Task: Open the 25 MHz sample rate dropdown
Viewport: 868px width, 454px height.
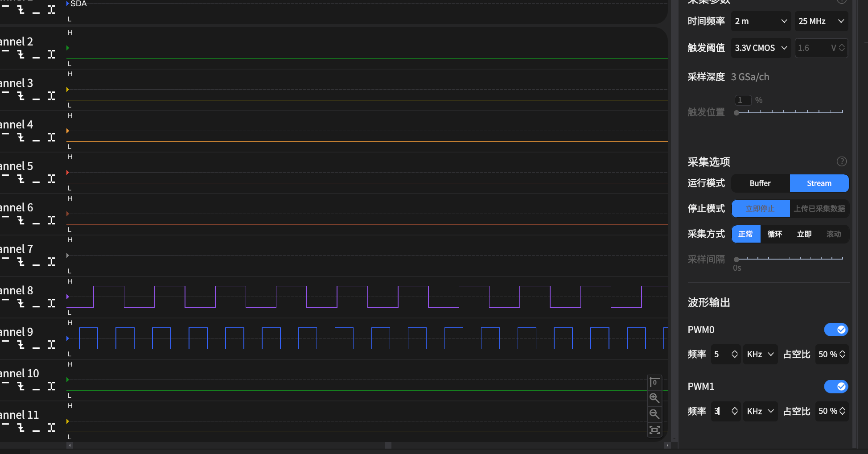Action: (821, 21)
